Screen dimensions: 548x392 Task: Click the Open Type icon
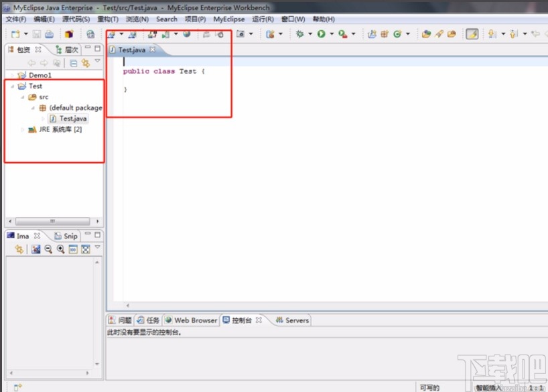[426, 34]
